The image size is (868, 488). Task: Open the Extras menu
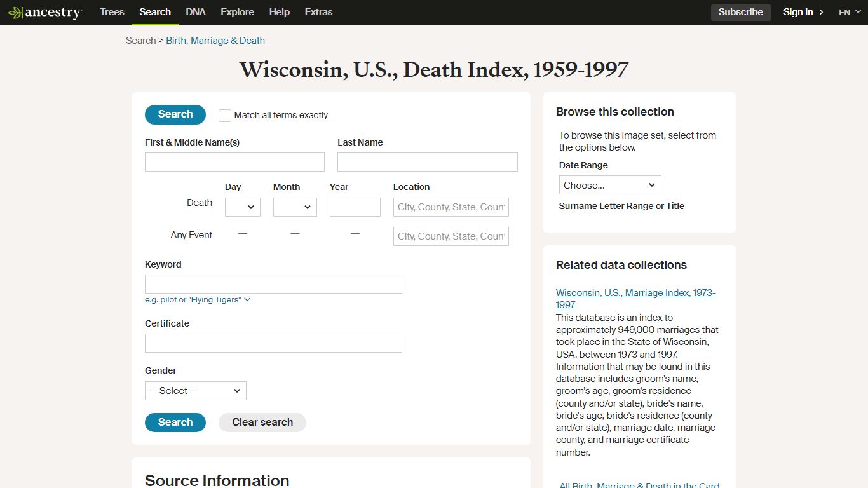(x=318, y=12)
